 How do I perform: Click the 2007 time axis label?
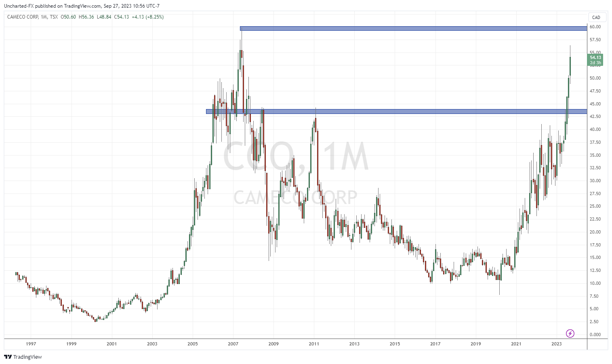point(233,344)
